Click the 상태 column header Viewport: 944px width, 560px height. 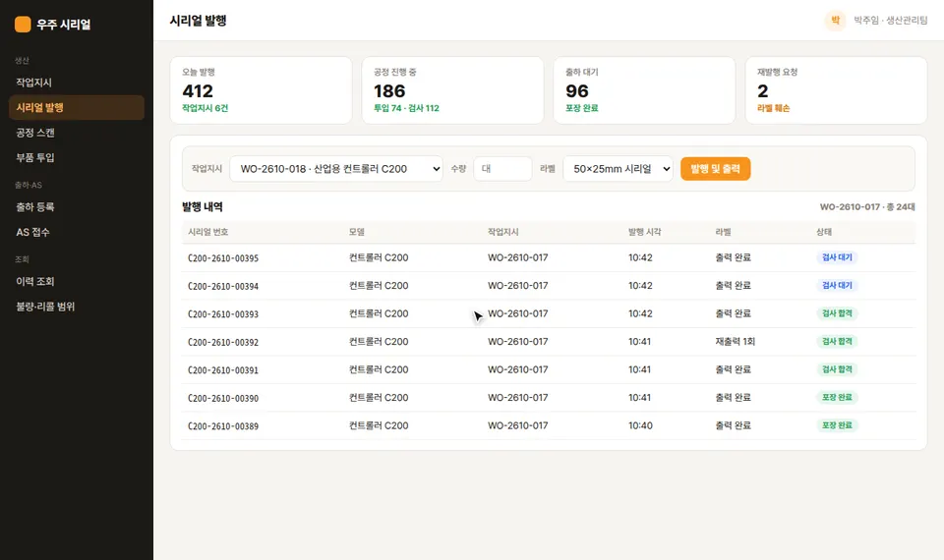point(824,232)
